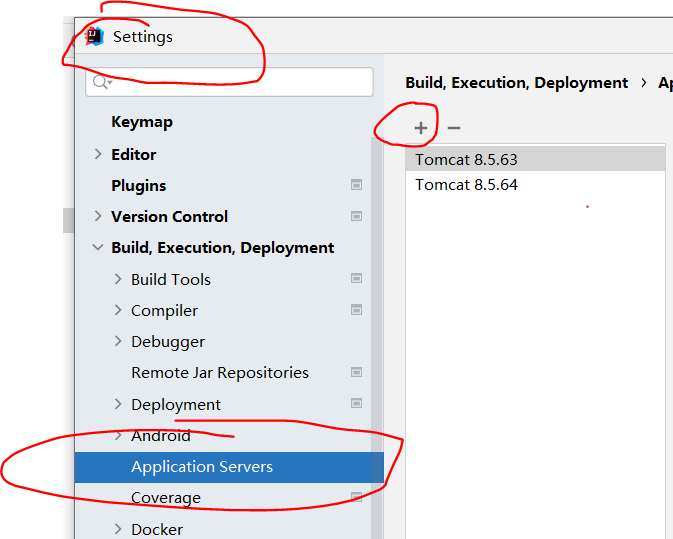Expand the Version Control section
This screenshot has height=539, width=673.
point(97,216)
